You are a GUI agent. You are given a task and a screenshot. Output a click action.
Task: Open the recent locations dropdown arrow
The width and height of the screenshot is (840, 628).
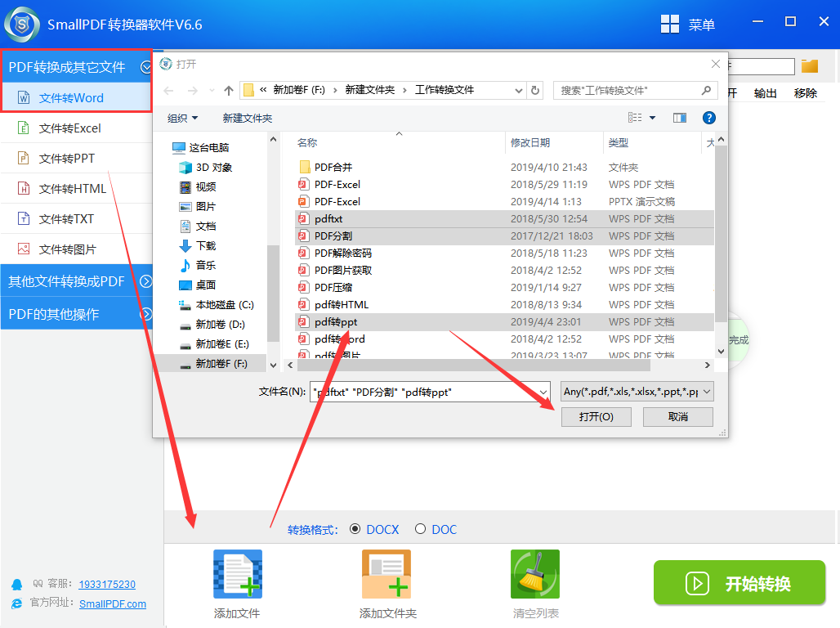[212, 91]
